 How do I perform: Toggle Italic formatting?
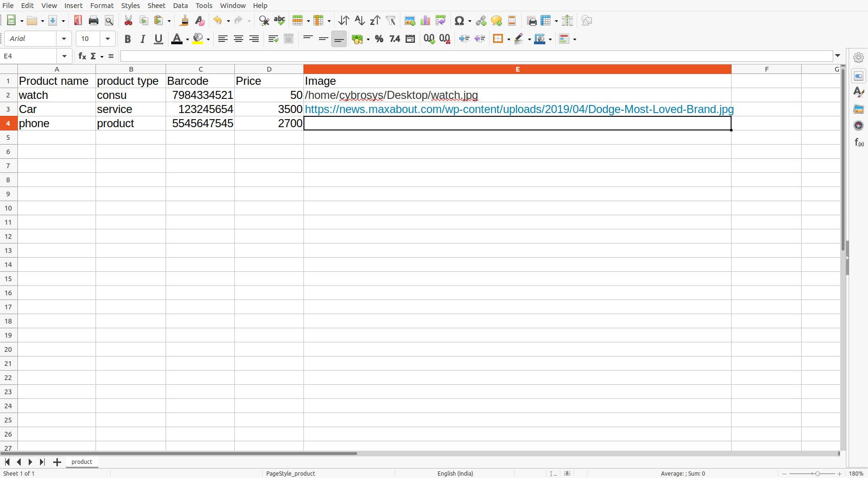[x=143, y=39]
